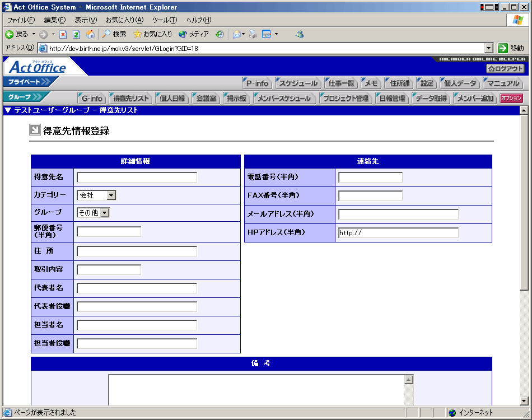Click the red オプション button
This screenshot has height=420, width=532.
click(x=511, y=99)
